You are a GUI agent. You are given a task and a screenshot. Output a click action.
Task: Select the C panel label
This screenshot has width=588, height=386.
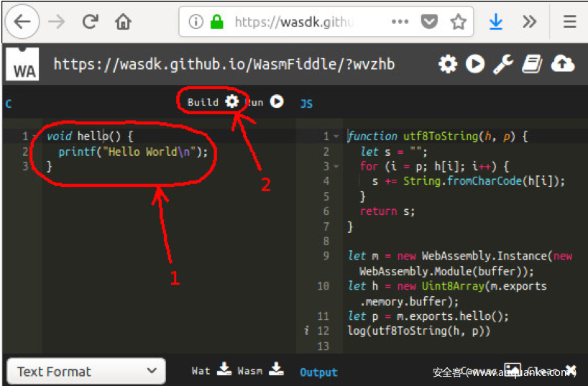click(9, 104)
